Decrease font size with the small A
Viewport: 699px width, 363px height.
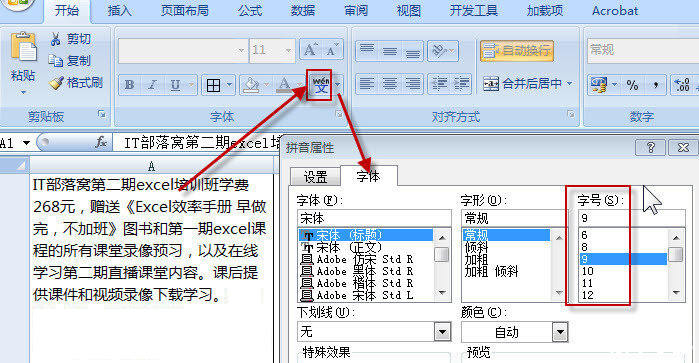pyautogui.click(x=332, y=50)
